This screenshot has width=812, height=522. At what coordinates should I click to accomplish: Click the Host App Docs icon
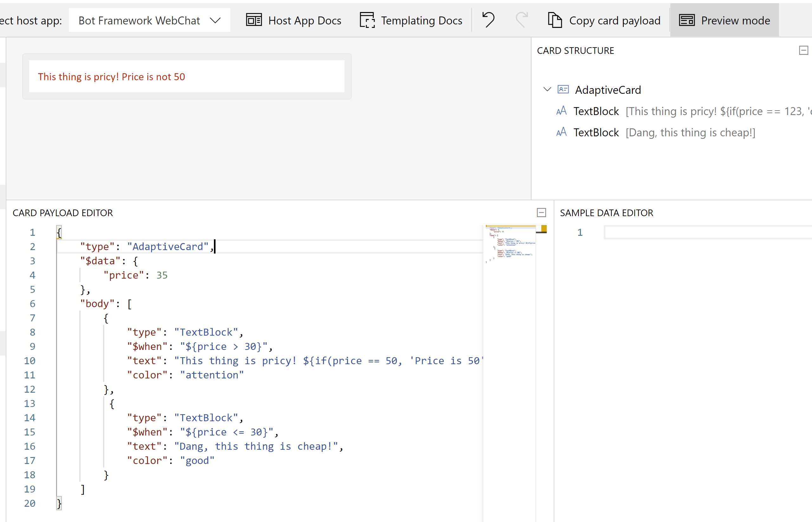(x=254, y=20)
